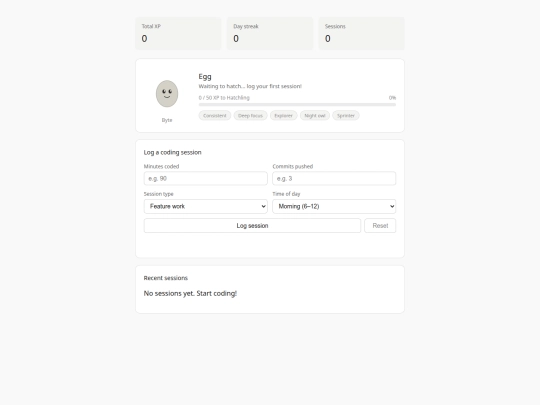Open the Time of day dropdown
The width and height of the screenshot is (540, 405).
click(334, 206)
